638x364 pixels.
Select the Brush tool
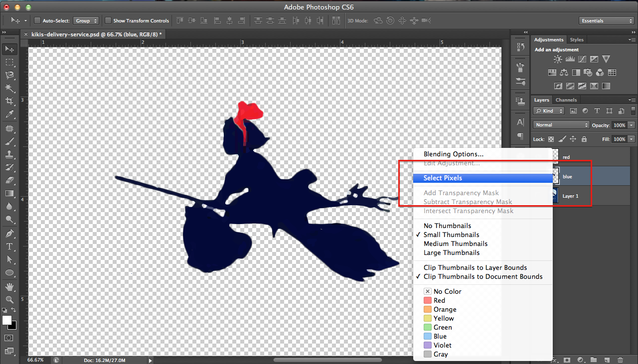9,141
